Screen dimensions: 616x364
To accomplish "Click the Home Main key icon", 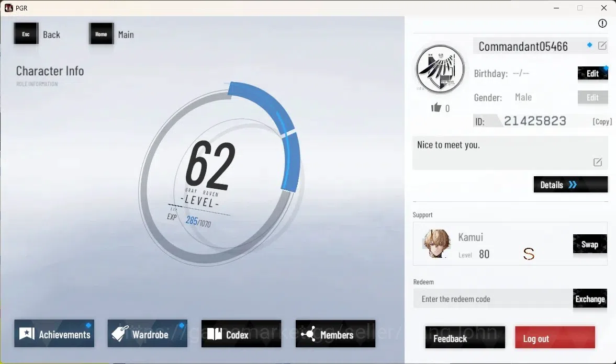I will pos(101,34).
